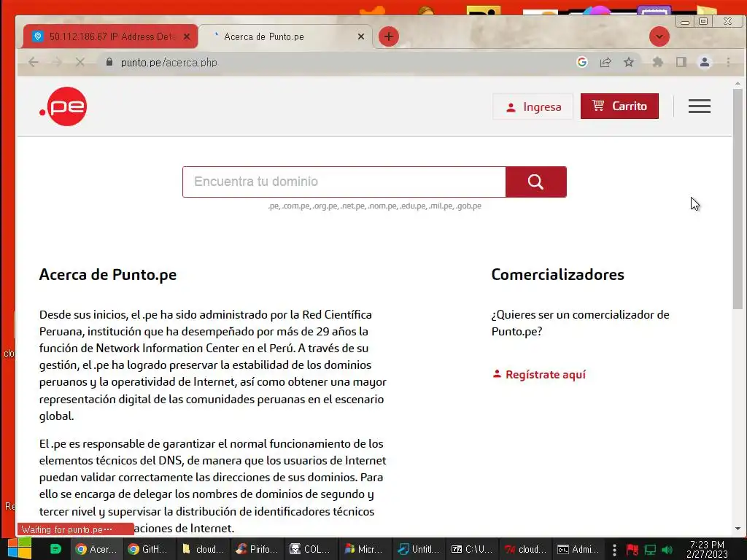Close the 50.112.186.67 IP Address tab
The image size is (747, 560).
[x=187, y=36]
